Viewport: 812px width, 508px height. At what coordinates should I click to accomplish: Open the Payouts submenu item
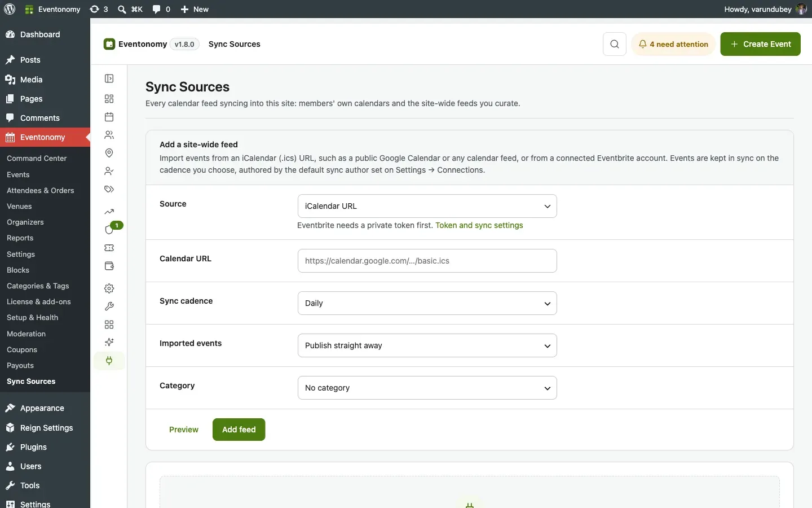20,366
